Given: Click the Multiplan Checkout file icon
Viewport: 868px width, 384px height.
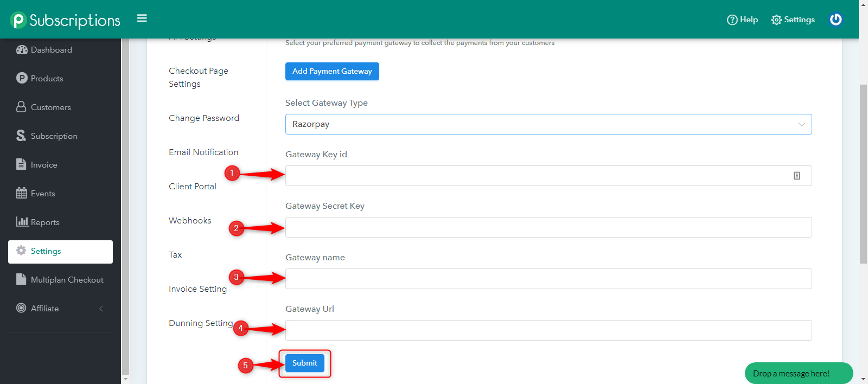Looking at the screenshot, I should click(21, 279).
